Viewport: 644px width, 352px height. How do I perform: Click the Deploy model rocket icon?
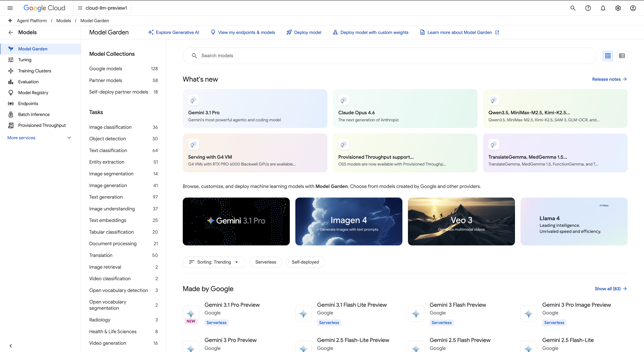(289, 32)
